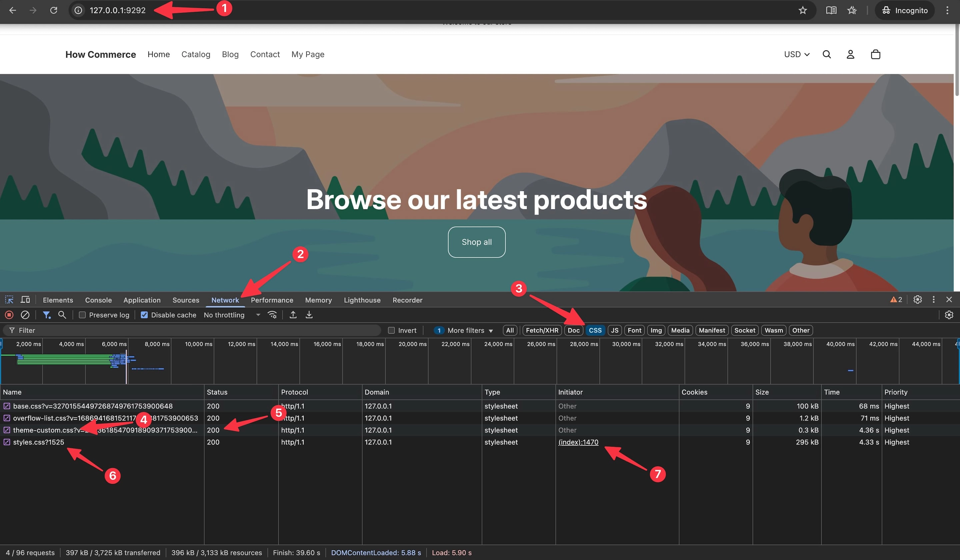960x560 pixels.
Task: Switch to Performance tab
Action: [272, 300]
